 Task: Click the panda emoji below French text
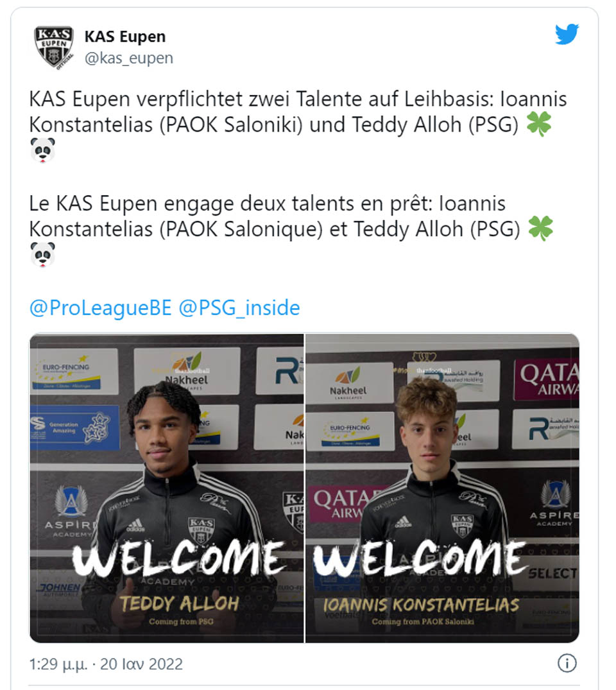click(x=43, y=255)
